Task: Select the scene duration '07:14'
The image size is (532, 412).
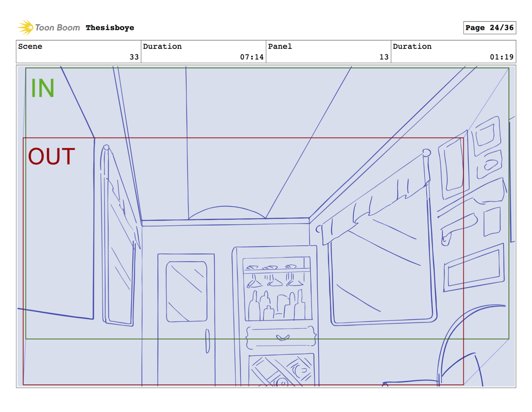Action: pos(252,57)
